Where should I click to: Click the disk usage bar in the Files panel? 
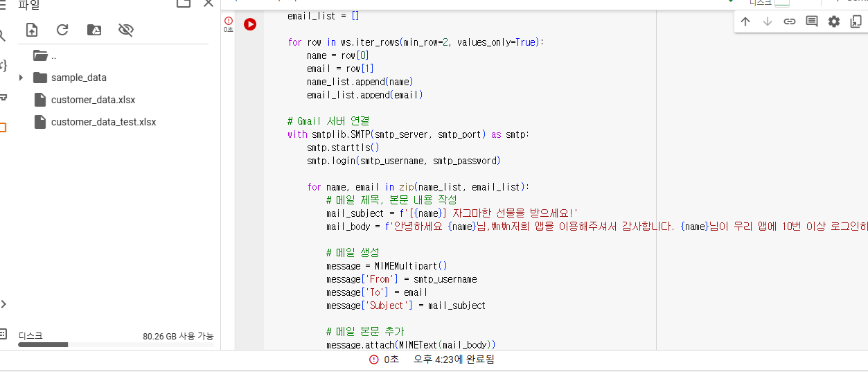pyautogui.click(x=116, y=344)
